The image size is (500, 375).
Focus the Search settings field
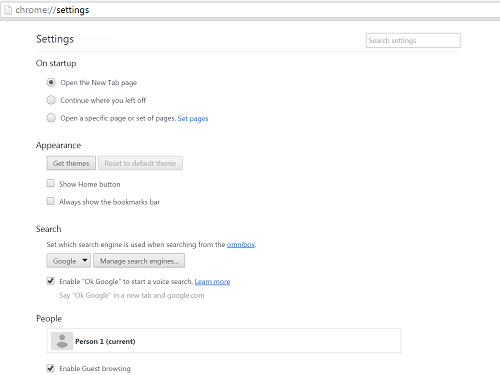pyautogui.click(x=413, y=40)
